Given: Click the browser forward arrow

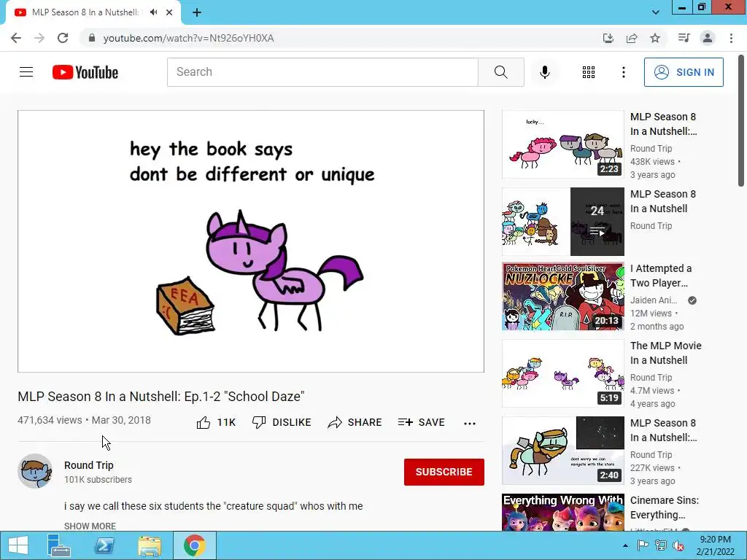Looking at the screenshot, I should click(x=39, y=38).
